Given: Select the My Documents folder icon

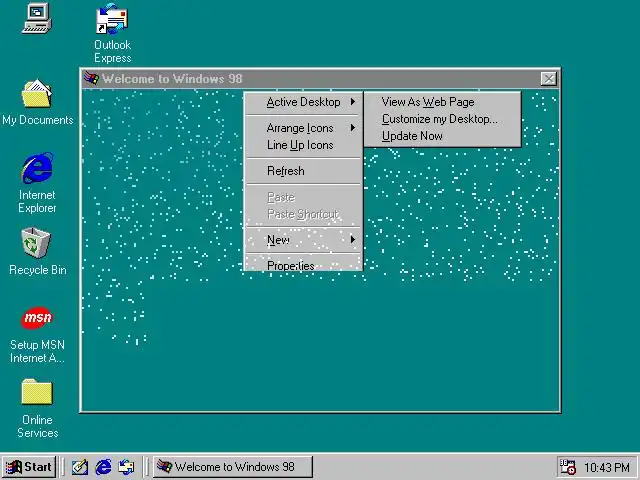Looking at the screenshot, I should [x=37, y=102].
